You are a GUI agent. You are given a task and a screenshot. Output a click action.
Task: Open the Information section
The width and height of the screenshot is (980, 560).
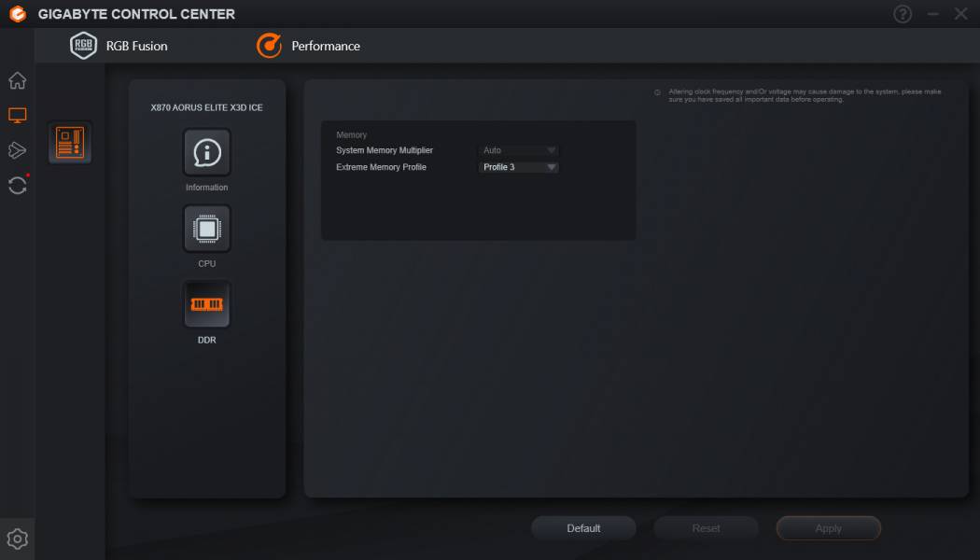(206, 153)
